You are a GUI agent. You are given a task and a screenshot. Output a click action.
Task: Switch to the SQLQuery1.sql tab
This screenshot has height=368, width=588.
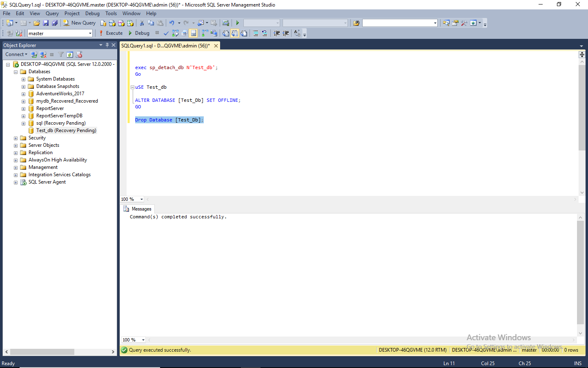click(165, 46)
